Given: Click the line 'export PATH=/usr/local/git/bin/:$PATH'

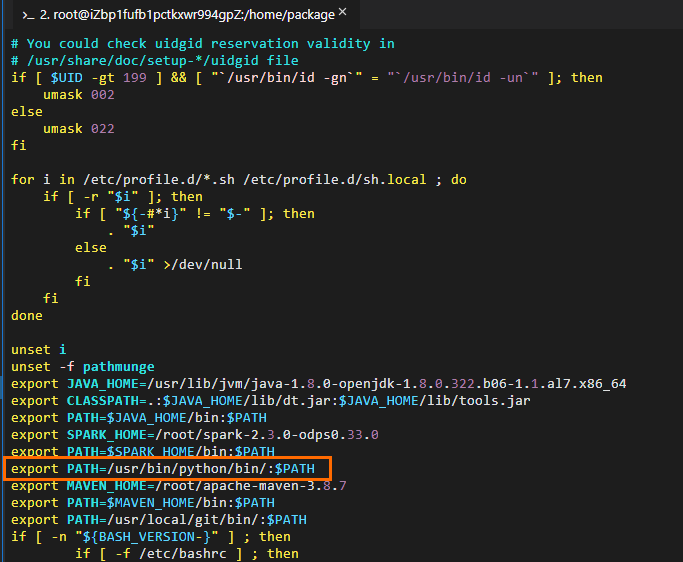Looking at the screenshot, I should (159, 520).
